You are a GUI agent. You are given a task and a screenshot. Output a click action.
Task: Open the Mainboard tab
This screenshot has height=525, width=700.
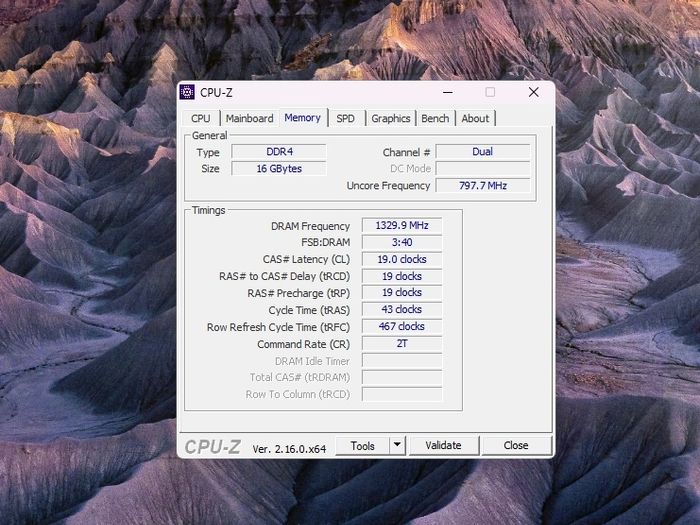point(250,118)
